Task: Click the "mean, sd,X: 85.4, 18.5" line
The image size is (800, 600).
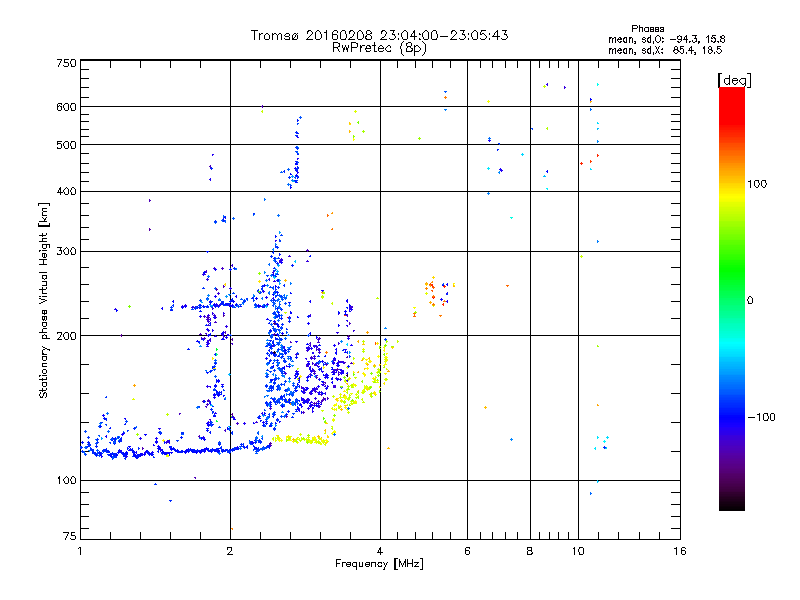Action: click(665, 50)
